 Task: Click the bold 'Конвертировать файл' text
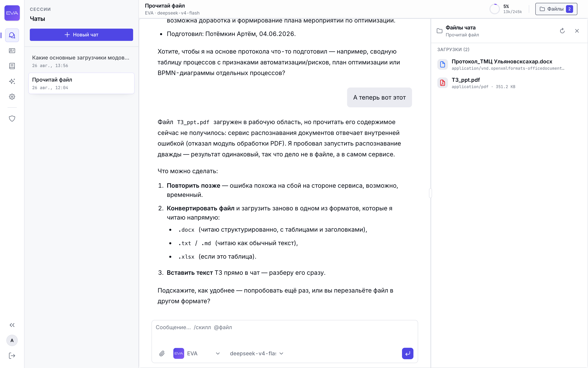(x=200, y=208)
